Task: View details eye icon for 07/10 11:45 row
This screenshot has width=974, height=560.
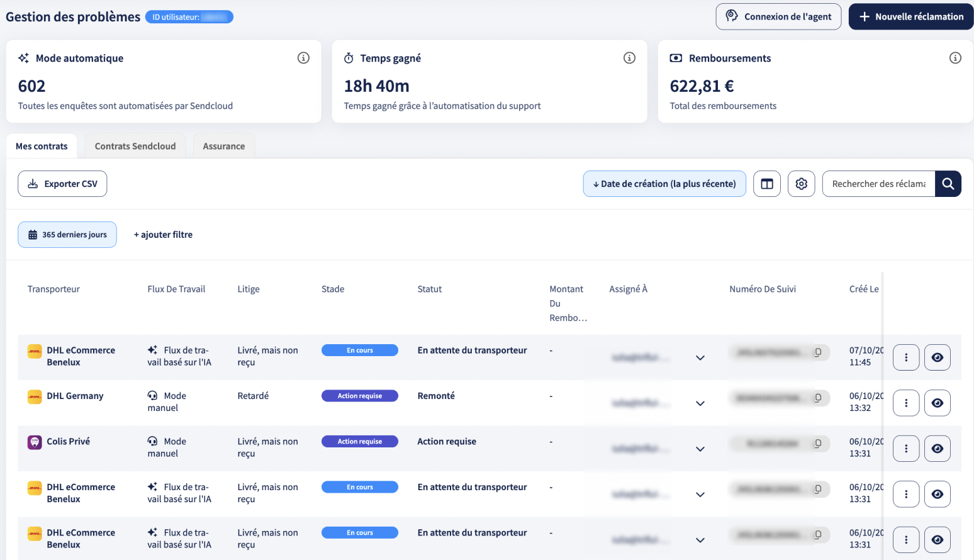Action: (x=938, y=357)
